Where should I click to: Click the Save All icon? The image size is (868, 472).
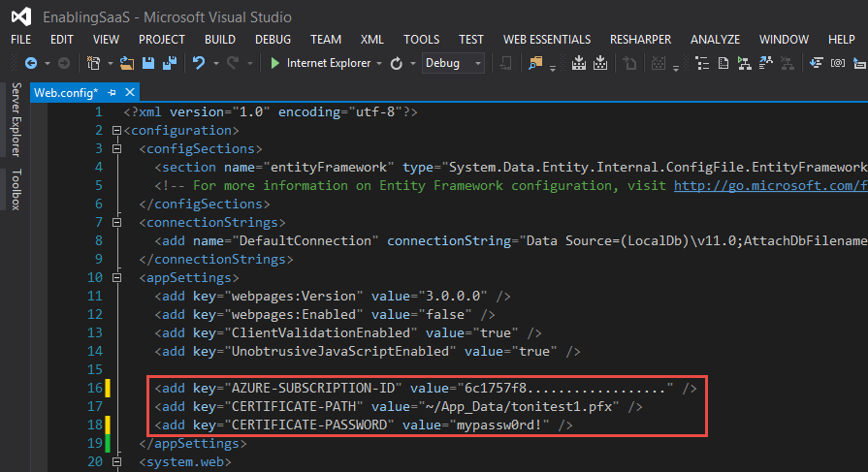coord(169,63)
